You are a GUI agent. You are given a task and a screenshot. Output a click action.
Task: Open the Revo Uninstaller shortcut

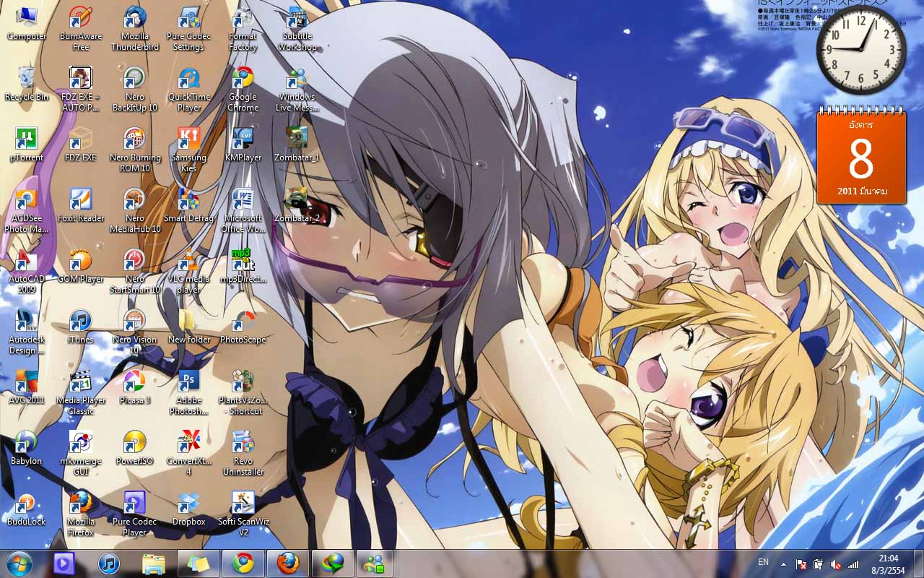(x=243, y=454)
